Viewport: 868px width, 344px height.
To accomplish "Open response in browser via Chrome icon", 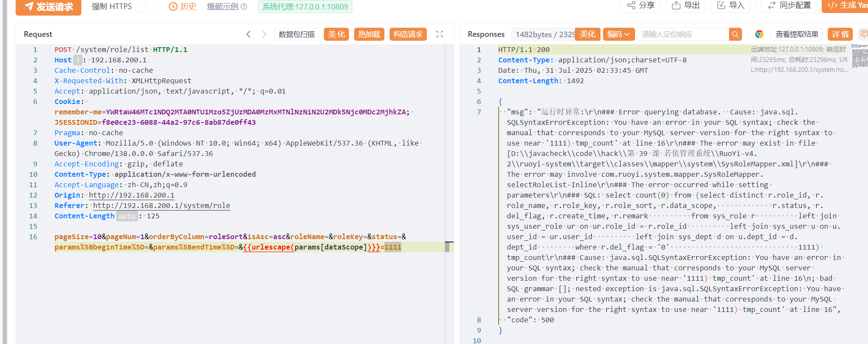I will 759,34.
